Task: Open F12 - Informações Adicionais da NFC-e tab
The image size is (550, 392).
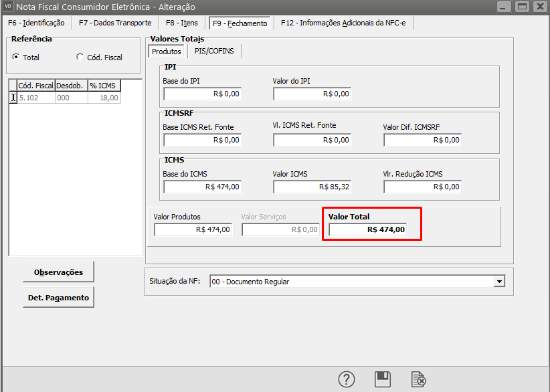Action: click(346, 23)
